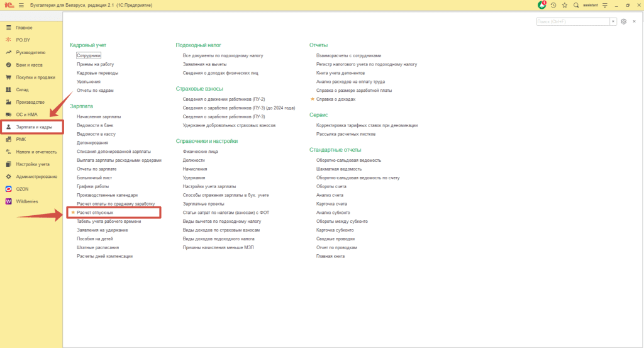Toggle favorite star beside Расчет отпускных

click(x=73, y=213)
